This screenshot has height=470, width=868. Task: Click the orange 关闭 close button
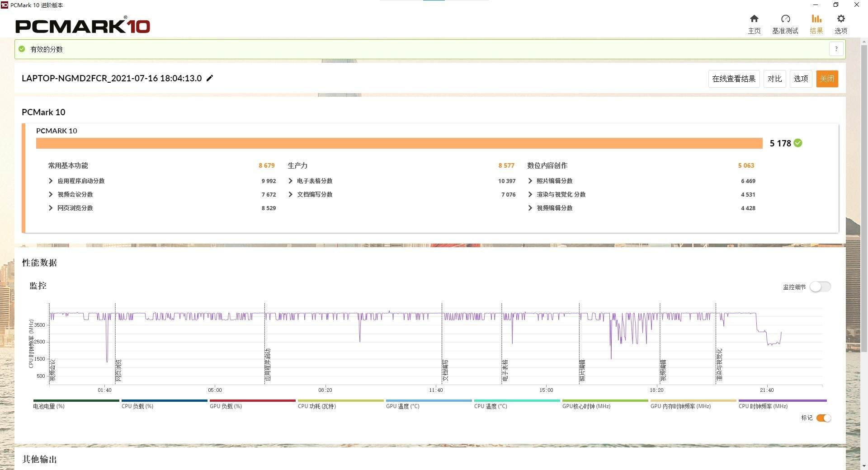[x=827, y=79]
